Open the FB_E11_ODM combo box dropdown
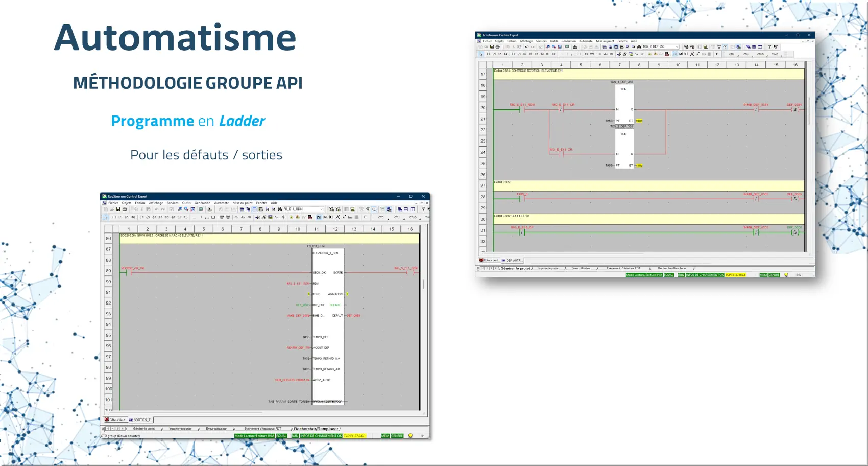This screenshot has height=466, width=868. tap(322, 209)
